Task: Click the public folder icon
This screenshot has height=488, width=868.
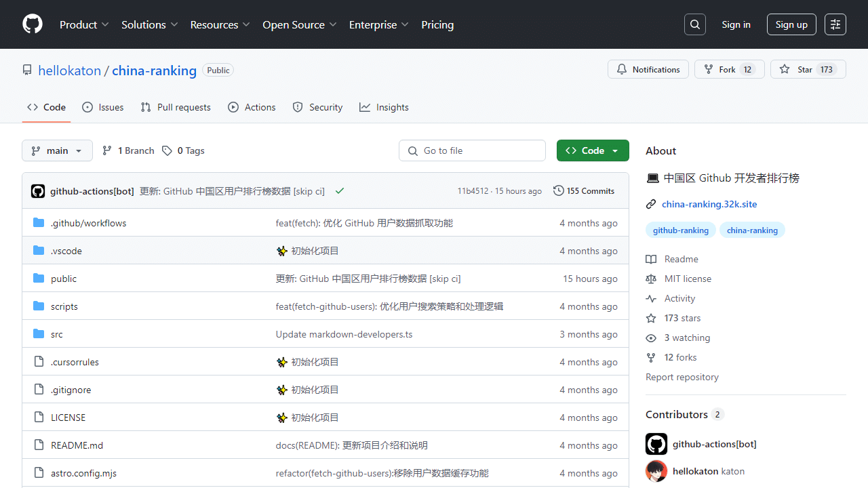Action: point(39,279)
